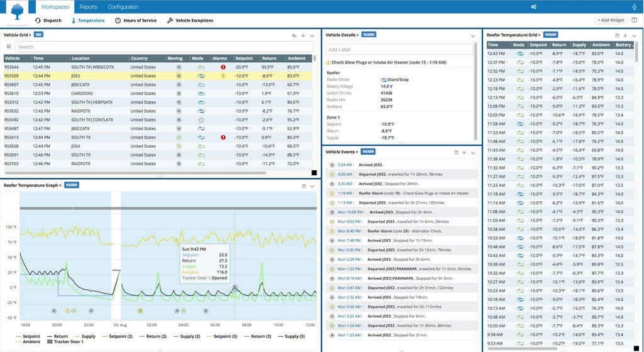Click the icon for Mon 10:09 PM arrival
This screenshot has height=352, width=644.
click(x=332, y=212)
